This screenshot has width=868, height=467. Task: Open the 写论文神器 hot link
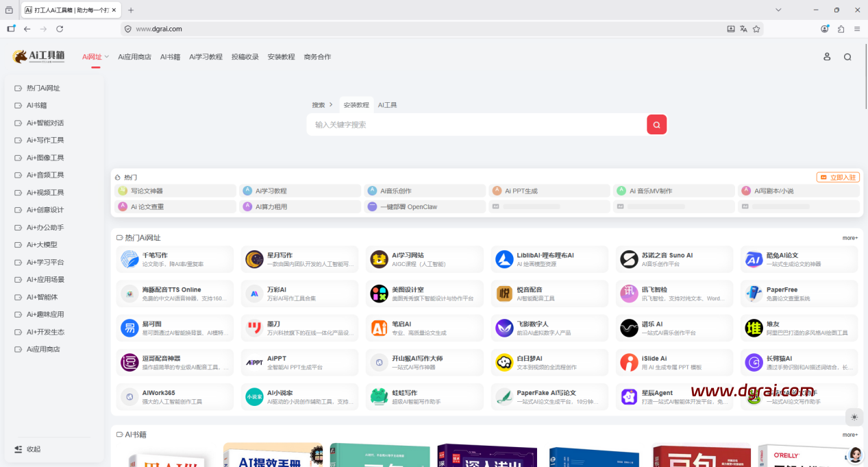click(x=175, y=191)
